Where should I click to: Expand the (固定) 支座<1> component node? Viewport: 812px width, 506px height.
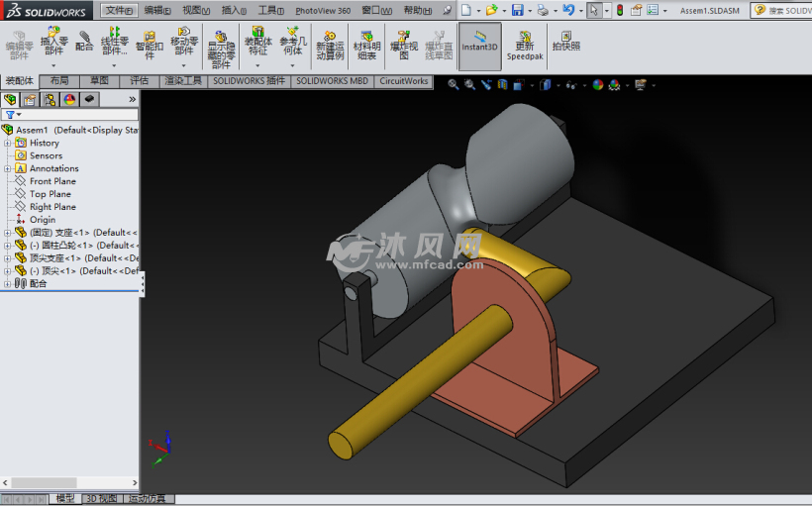7,233
